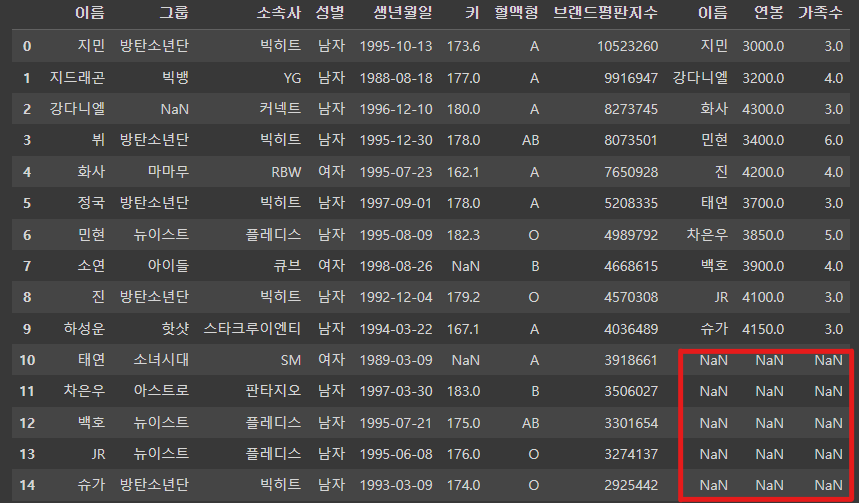Click family count 6.0

point(833,140)
